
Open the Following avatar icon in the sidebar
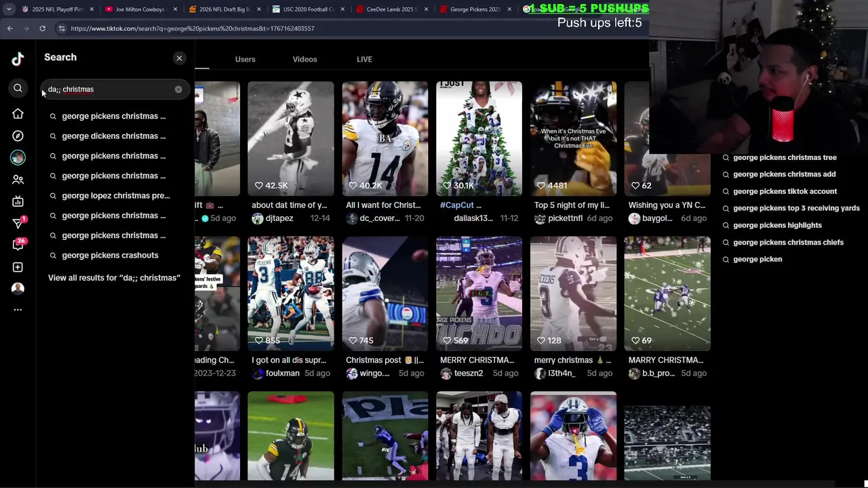pos(18,158)
